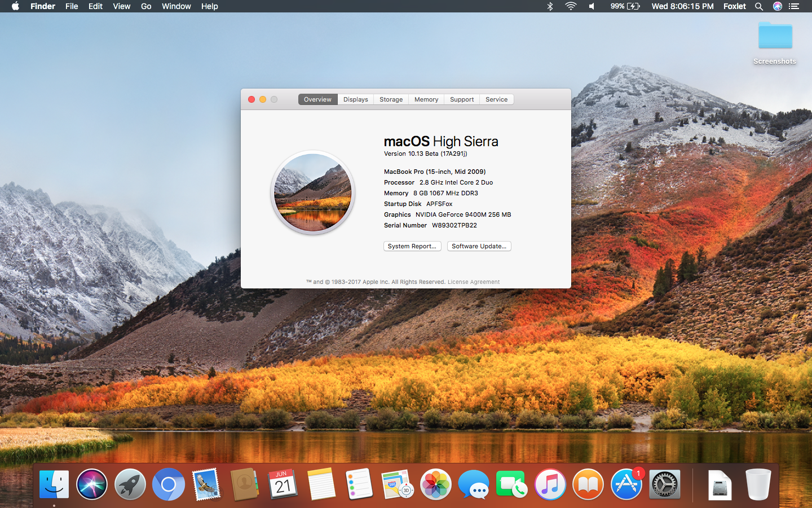The height and width of the screenshot is (508, 812).
Task: Click the Software Update button
Action: tap(479, 246)
